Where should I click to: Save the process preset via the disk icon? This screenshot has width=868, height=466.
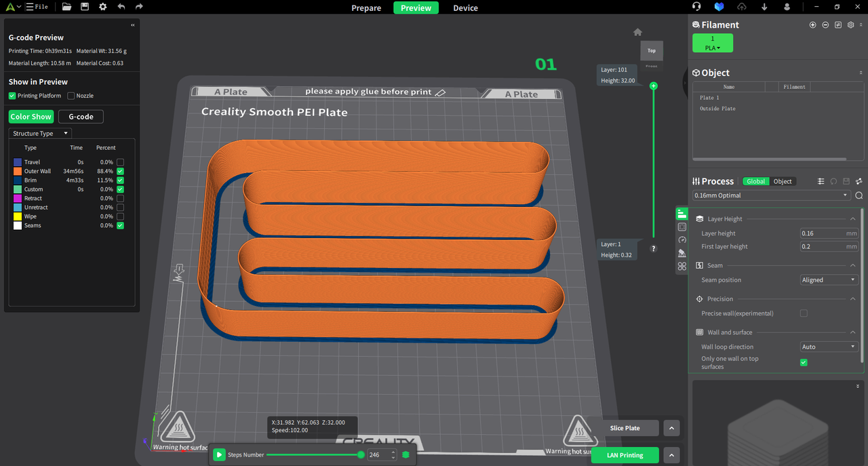(x=846, y=181)
